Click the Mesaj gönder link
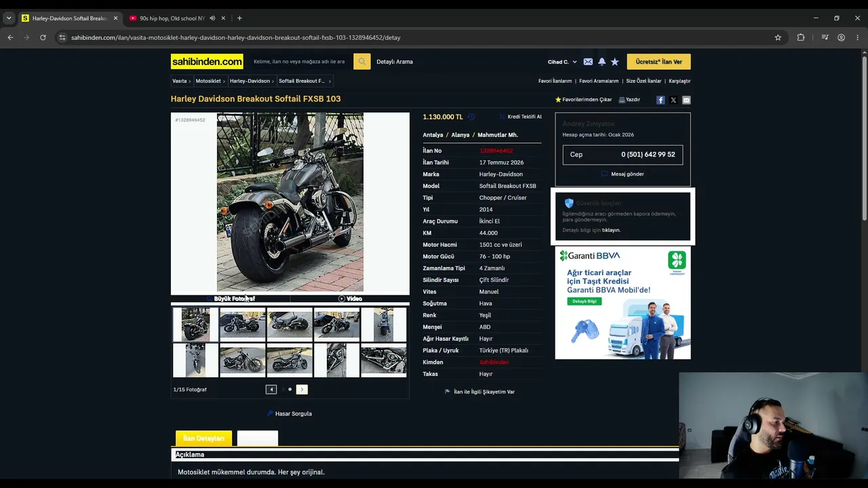Screen dimensions: 868x488 pos(623,174)
